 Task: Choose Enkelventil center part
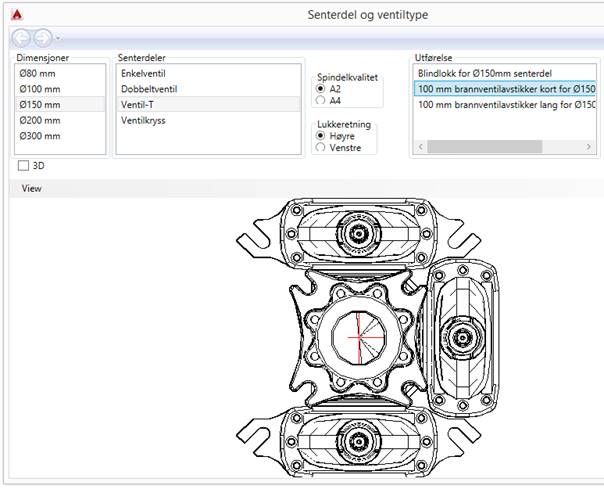(x=208, y=73)
